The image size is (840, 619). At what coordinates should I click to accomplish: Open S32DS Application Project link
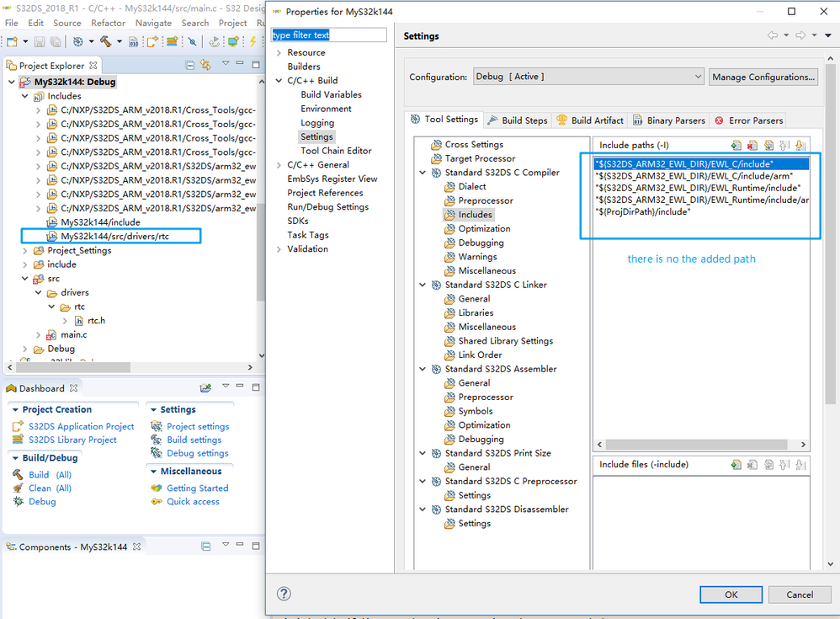point(82,427)
